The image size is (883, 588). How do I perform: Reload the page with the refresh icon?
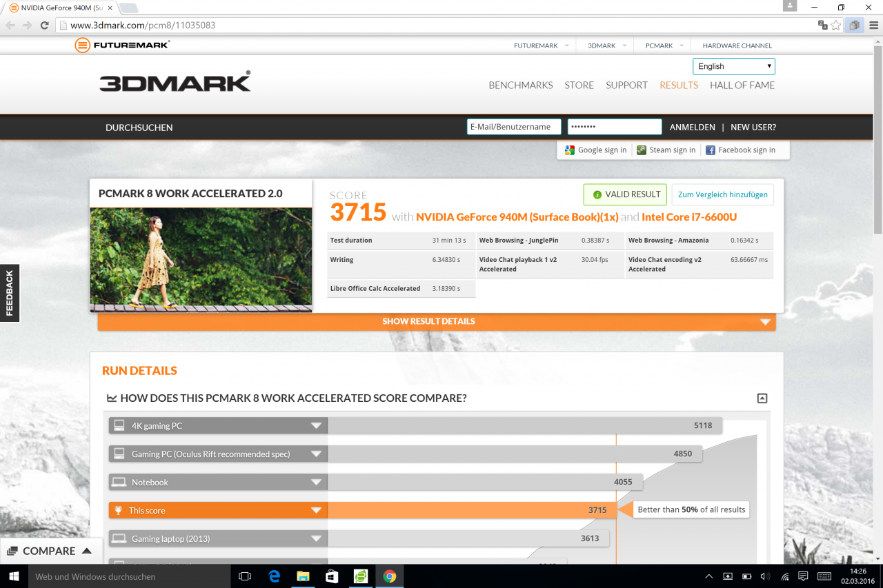pos(45,26)
